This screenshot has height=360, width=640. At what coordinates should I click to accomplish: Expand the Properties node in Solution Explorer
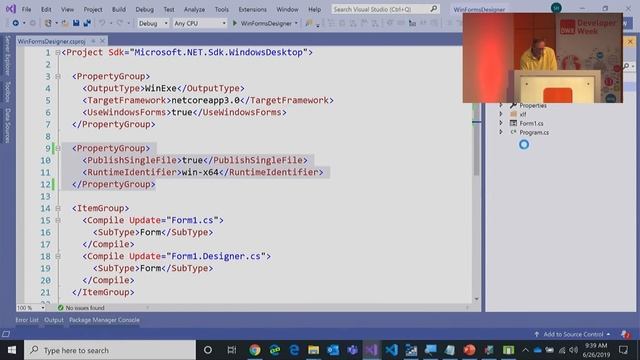(x=501, y=105)
